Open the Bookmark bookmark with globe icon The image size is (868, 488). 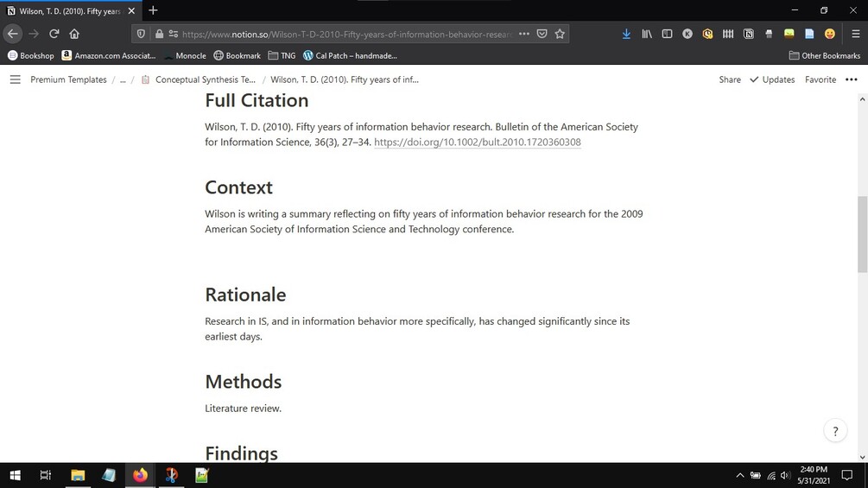(237, 55)
